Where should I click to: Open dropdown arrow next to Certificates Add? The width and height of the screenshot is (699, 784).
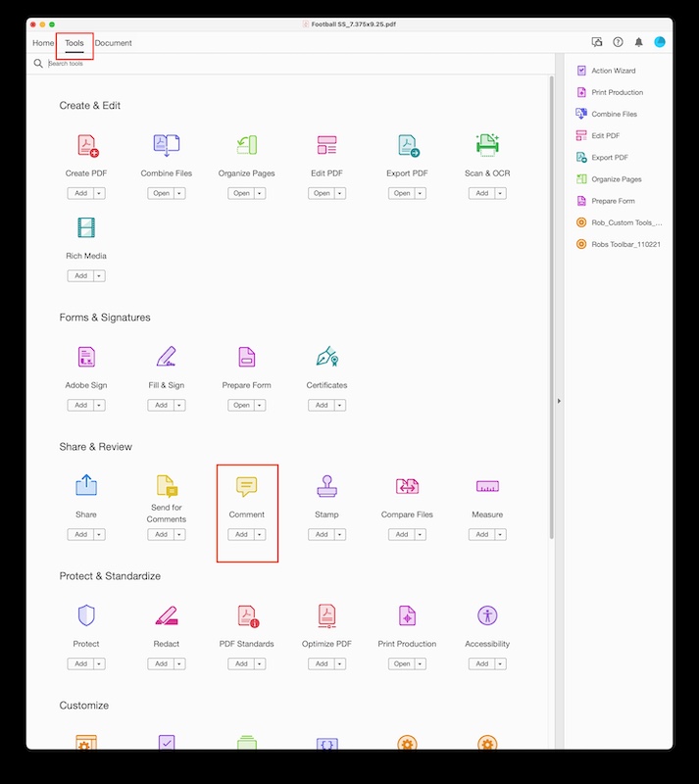(x=339, y=406)
